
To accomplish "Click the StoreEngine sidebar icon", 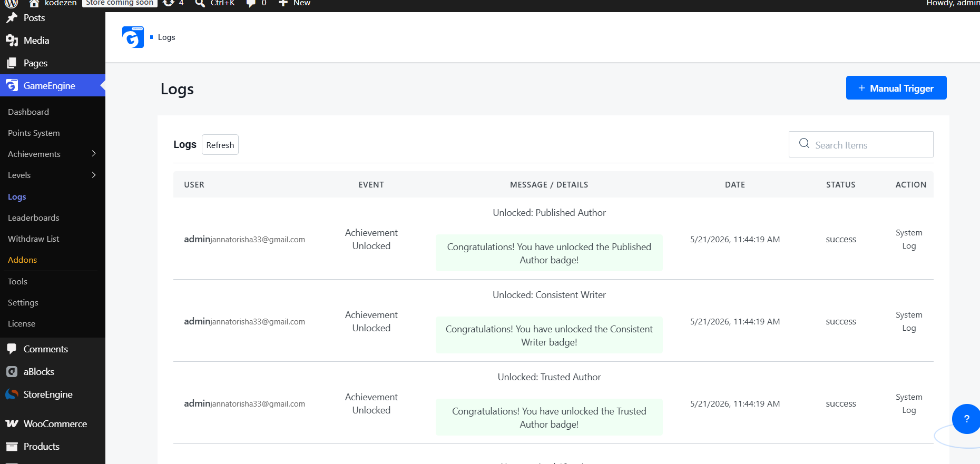I will [x=12, y=394].
